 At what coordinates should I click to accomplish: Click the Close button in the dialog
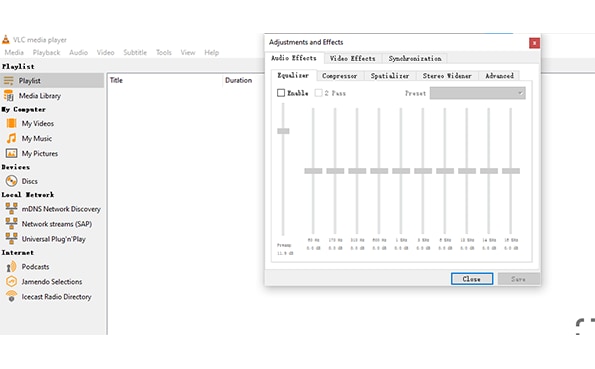click(472, 279)
